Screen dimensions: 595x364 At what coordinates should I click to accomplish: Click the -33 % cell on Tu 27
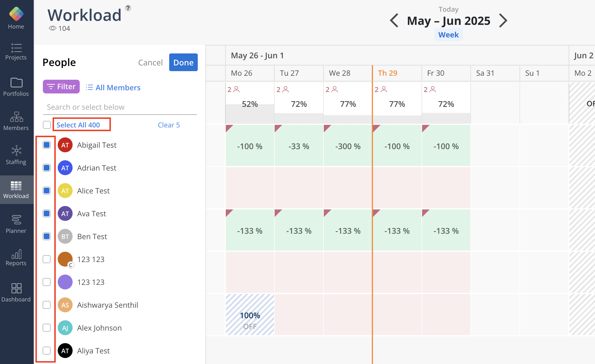[x=299, y=145]
